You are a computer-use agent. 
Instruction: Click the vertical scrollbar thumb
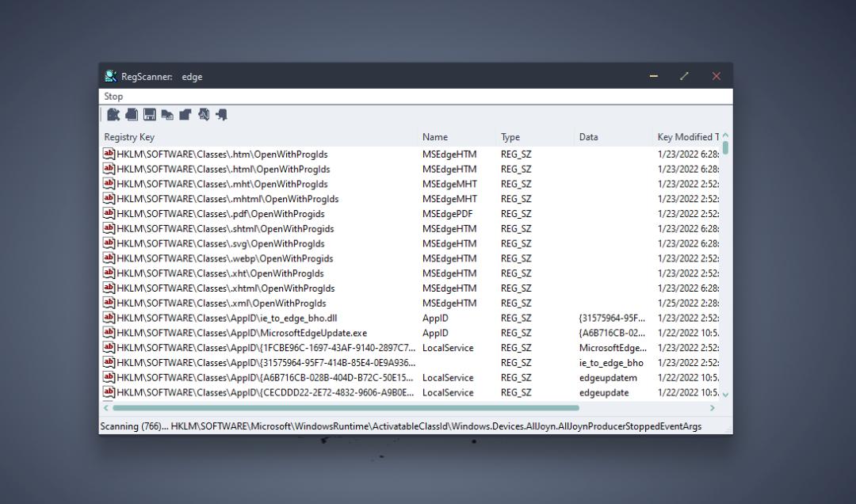click(725, 148)
